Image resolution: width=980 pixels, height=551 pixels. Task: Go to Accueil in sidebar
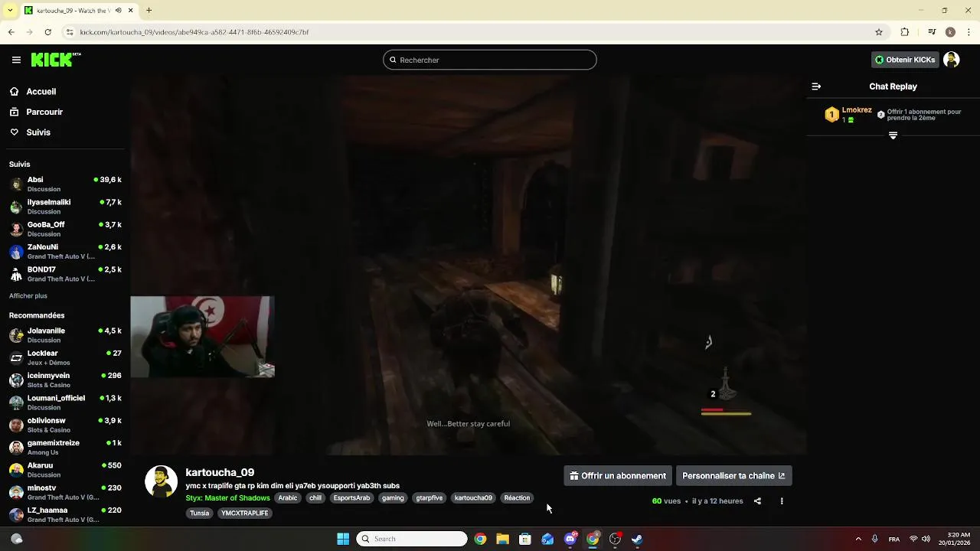pos(41,91)
